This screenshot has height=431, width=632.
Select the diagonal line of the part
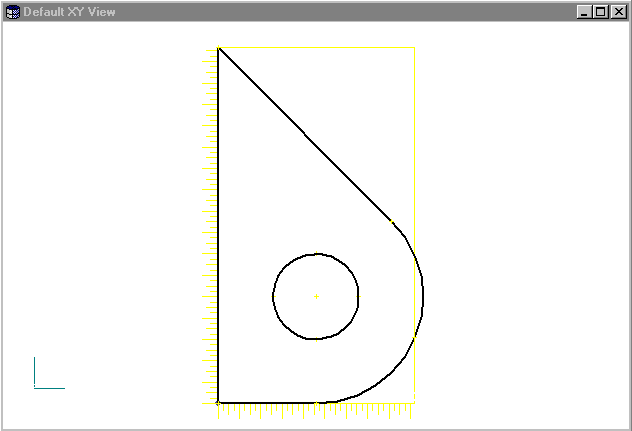coord(305,135)
